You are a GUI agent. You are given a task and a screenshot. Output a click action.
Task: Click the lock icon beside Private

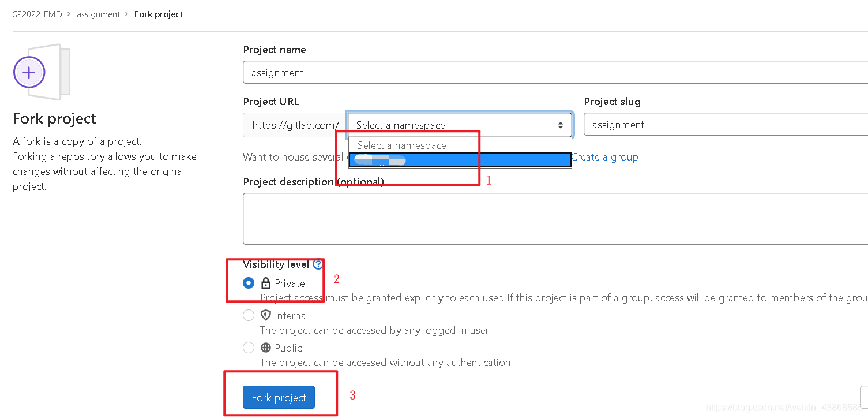(x=265, y=283)
